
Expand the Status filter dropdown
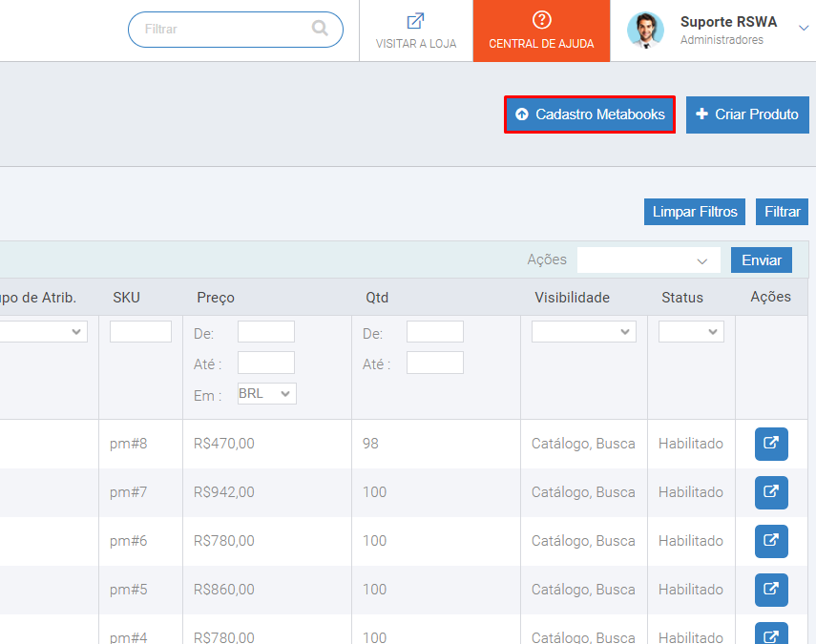[x=691, y=331]
